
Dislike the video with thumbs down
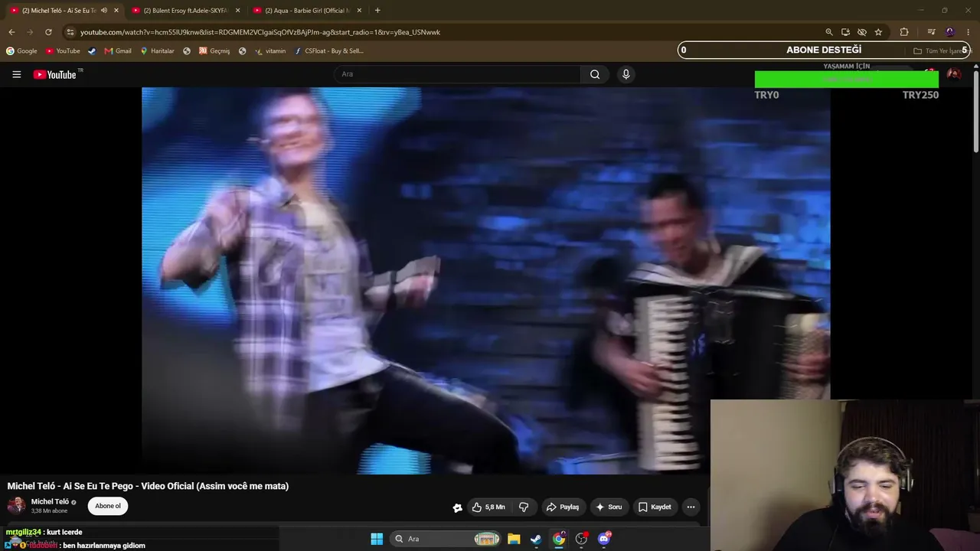point(524,507)
